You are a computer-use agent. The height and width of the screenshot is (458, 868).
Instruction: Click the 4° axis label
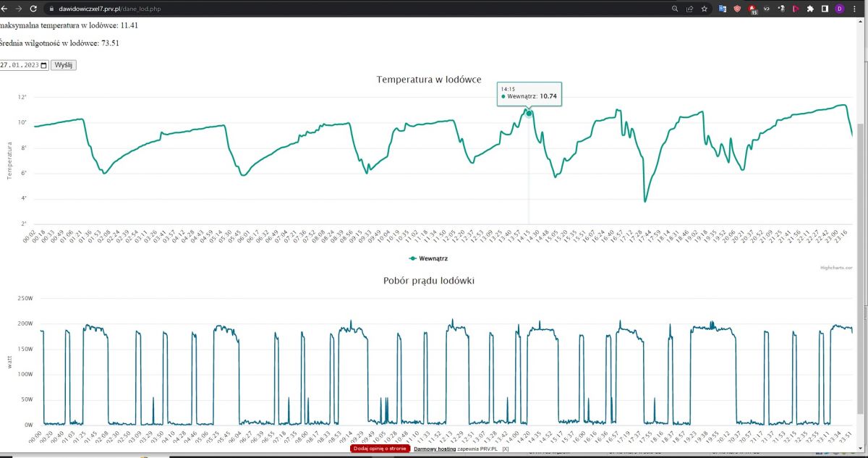point(24,198)
